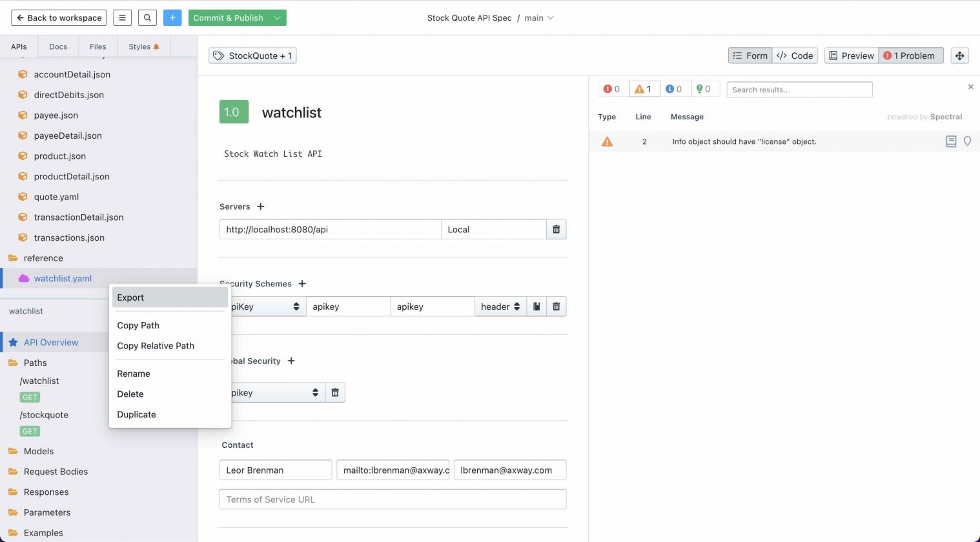Select Export from the context menu

[130, 297]
